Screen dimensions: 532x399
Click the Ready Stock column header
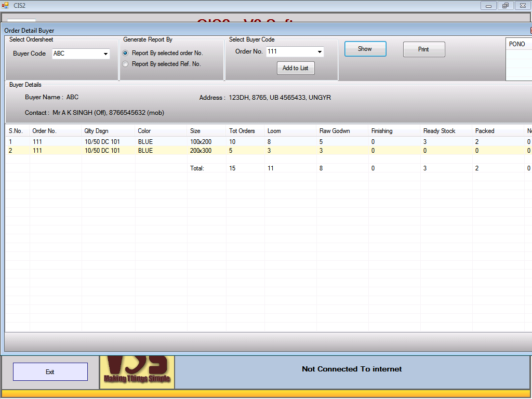[439, 131]
